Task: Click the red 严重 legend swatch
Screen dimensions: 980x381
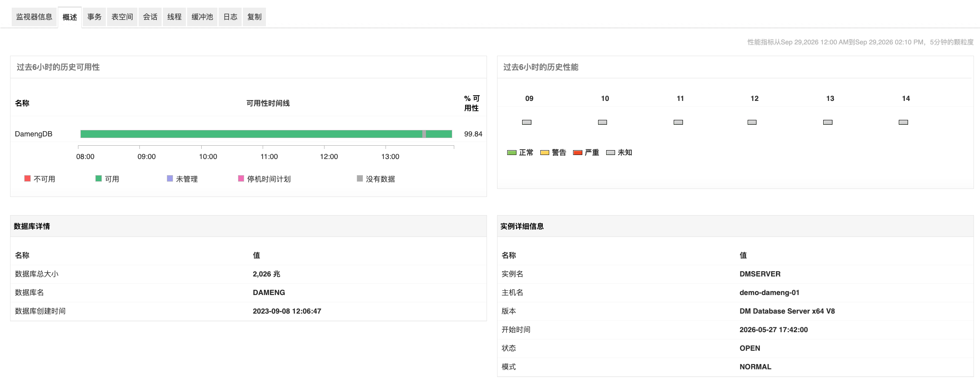Action: pos(577,153)
